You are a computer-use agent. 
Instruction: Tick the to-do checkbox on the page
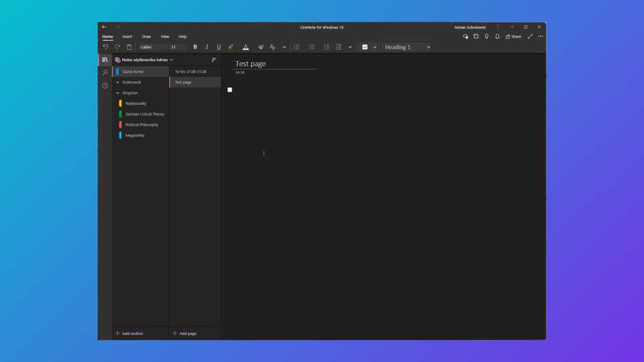pyautogui.click(x=229, y=89)
